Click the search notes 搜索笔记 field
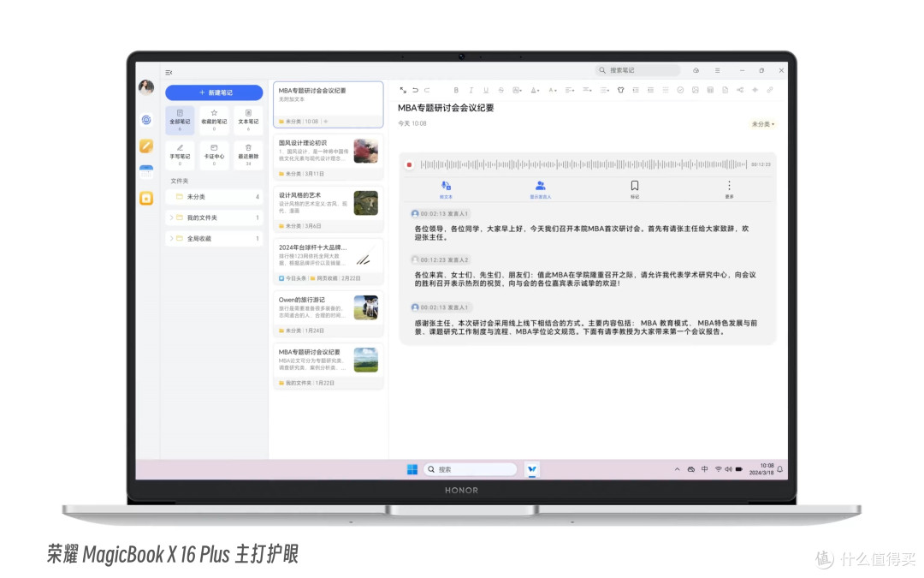The width and height of the screenshot is (924, 578). 637,70
